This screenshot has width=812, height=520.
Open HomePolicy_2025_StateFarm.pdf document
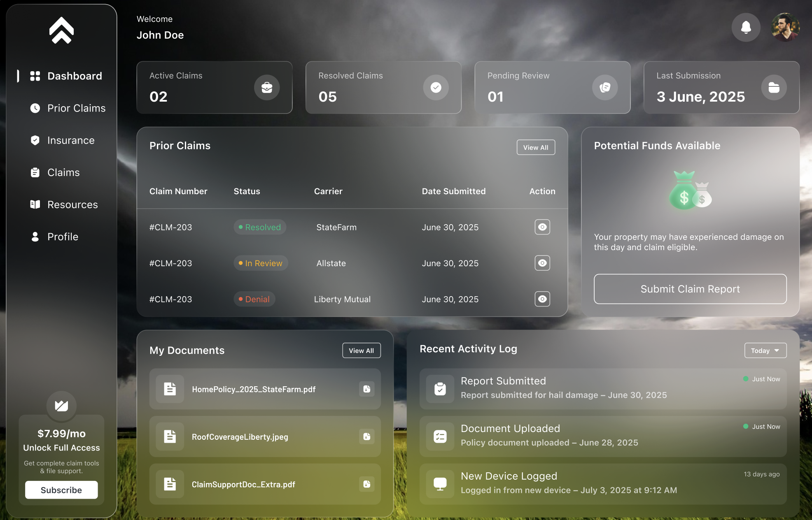pyautogui.click(x=254, y=389)
